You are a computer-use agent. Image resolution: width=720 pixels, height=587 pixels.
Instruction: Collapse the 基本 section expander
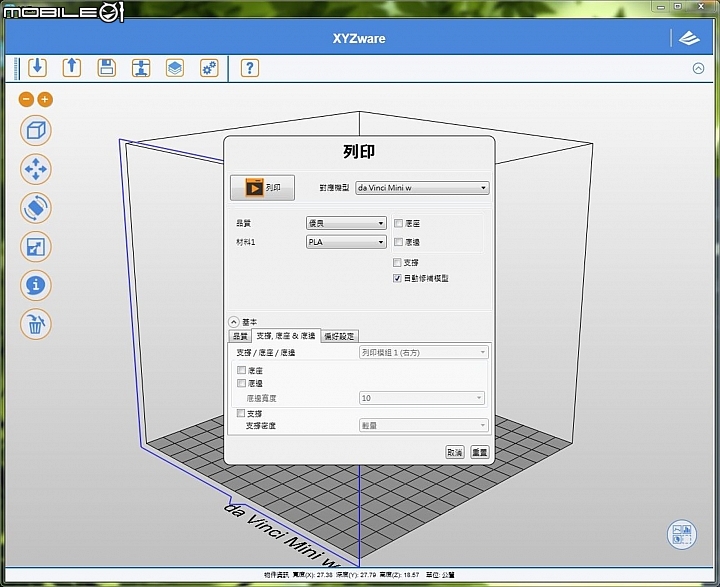pyautogui.click(x=234, y=322)
